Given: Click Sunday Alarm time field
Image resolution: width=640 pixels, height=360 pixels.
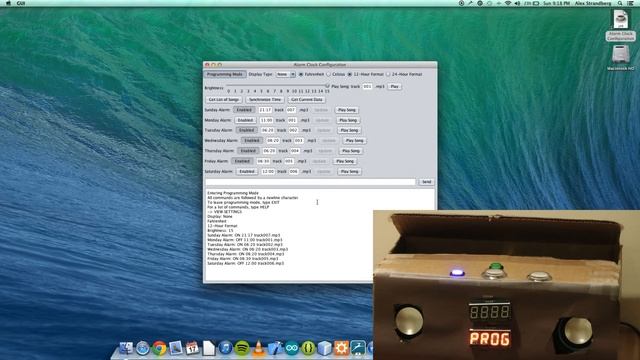Looking at the screenshot, I should click(x=265, y=110).
